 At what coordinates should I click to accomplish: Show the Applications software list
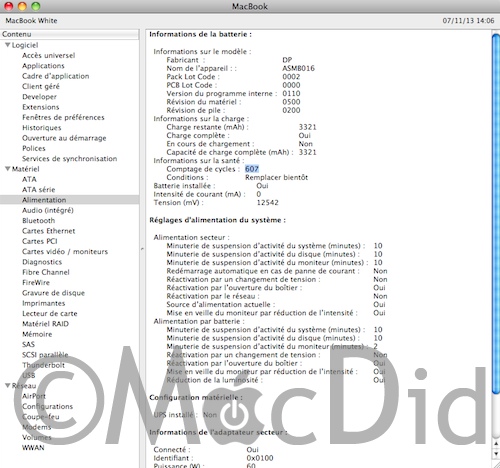[43, 65]
